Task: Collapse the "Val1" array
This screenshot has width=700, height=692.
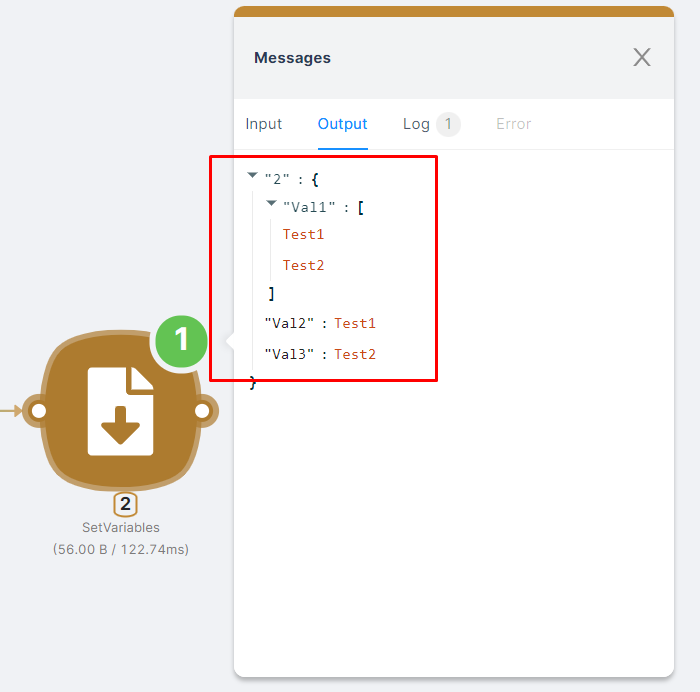Action: [x=272, y=204]
